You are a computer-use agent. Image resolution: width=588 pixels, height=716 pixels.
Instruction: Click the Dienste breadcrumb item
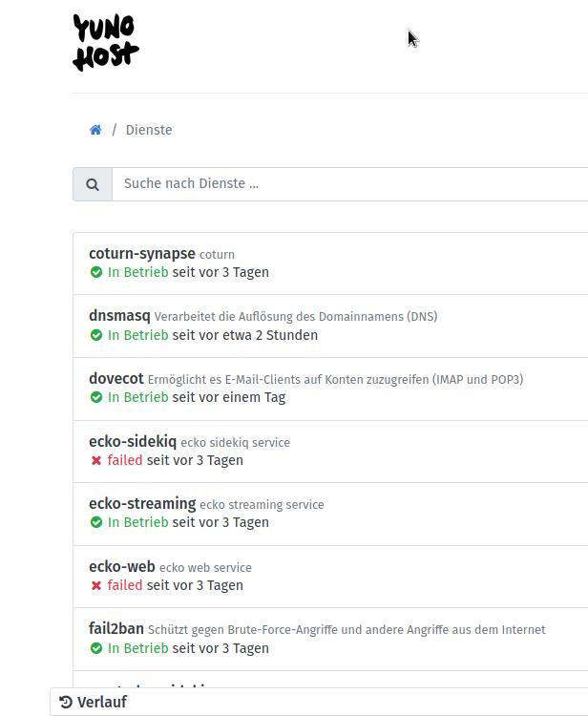pos(149,130)
